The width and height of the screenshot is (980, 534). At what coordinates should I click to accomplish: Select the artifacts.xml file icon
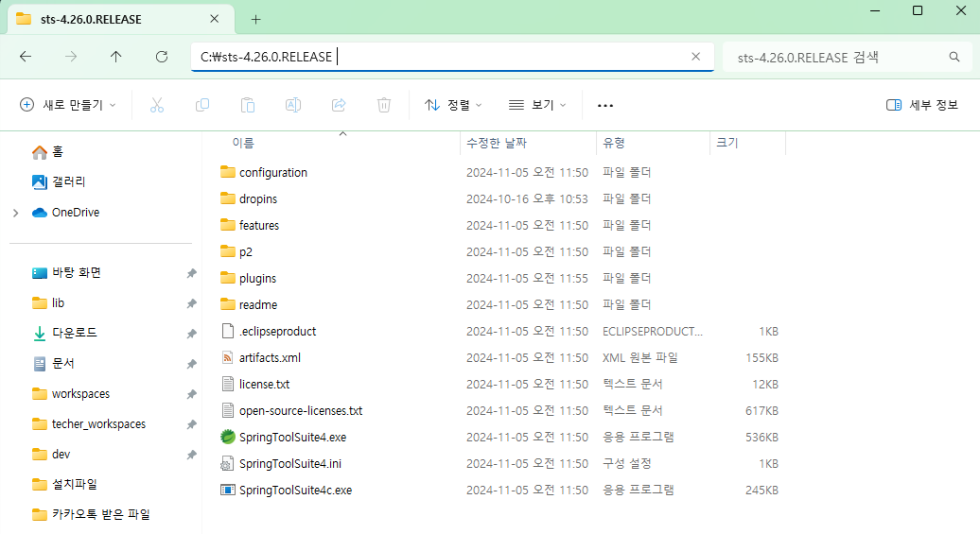(x=228, y=357)
